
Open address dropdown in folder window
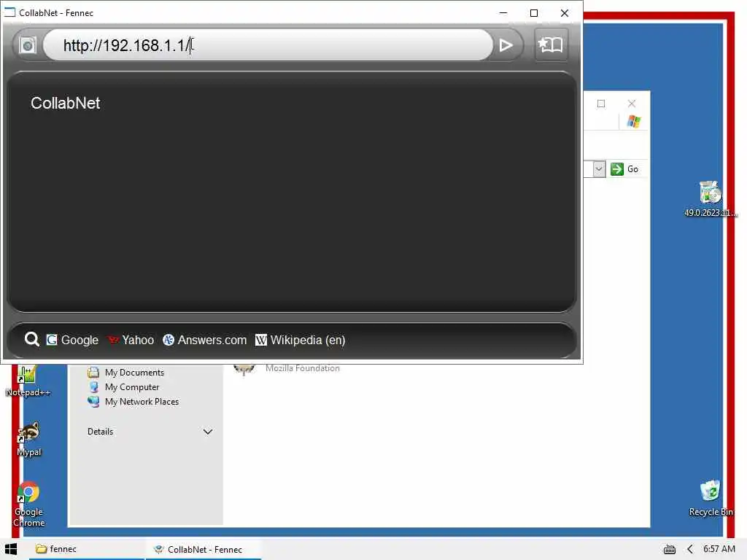click(599, 169)
